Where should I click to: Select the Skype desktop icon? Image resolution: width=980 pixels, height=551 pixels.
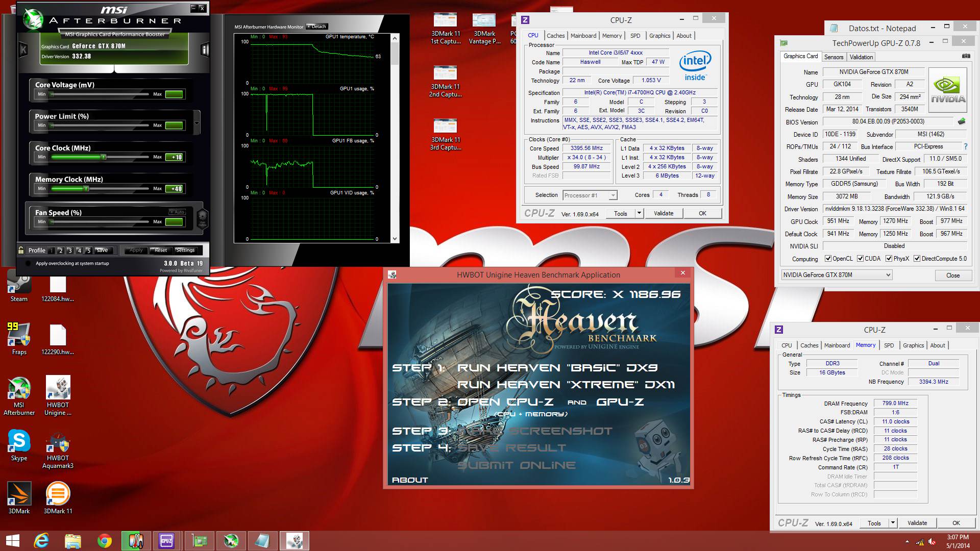pos(19,445)
